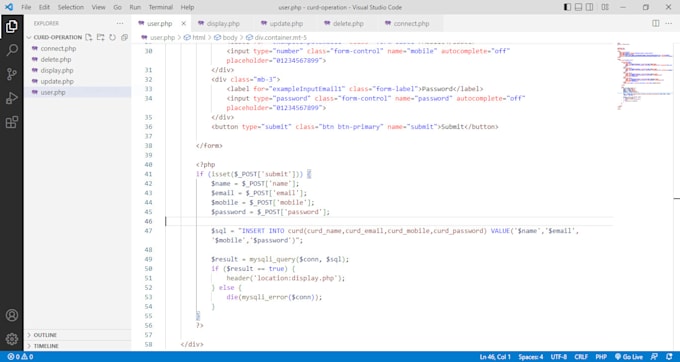Click header location:display.php code line
Image resolution: width=680 pixels, height=362 pixels.
(285, 278)
